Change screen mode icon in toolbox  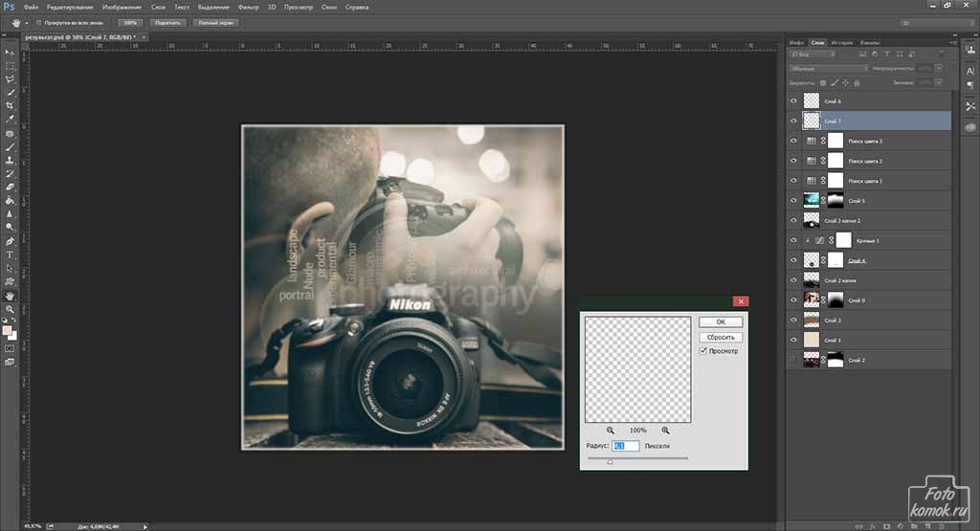10,362
